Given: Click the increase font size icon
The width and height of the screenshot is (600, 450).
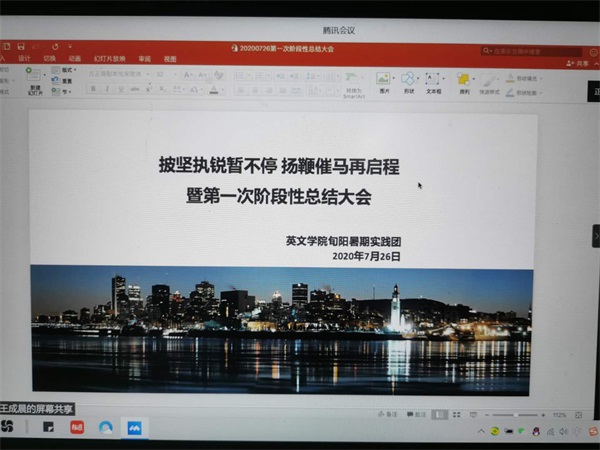Looking at the screenshot, I should 188,75.
